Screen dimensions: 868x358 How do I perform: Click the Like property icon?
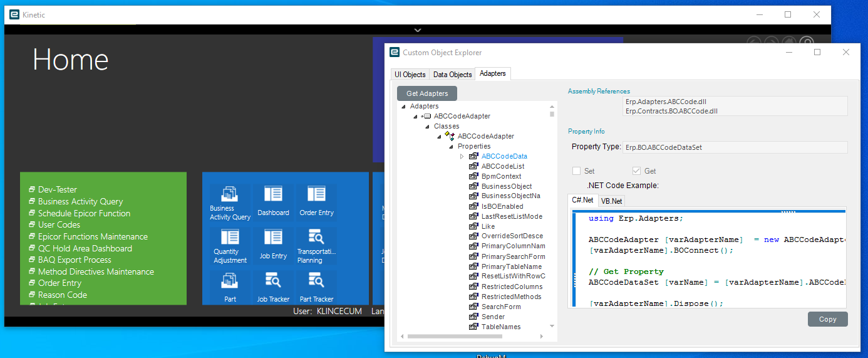(x=473, y=226)
